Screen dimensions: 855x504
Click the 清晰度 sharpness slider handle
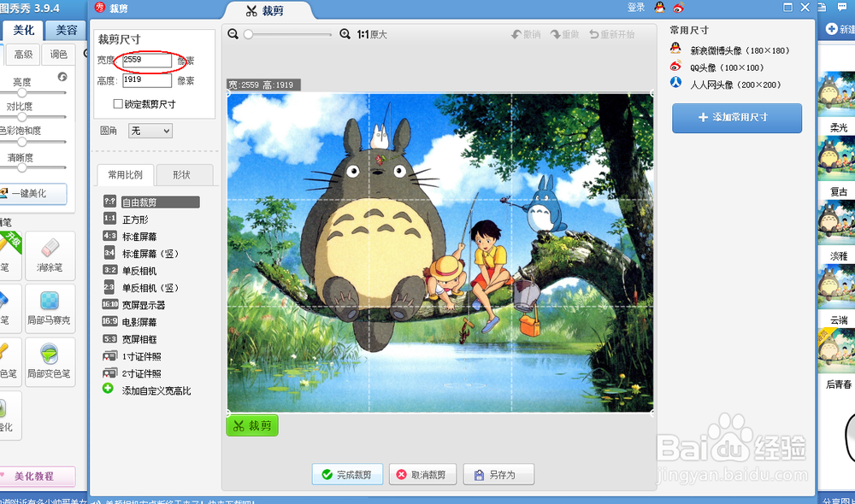(22, 167)
